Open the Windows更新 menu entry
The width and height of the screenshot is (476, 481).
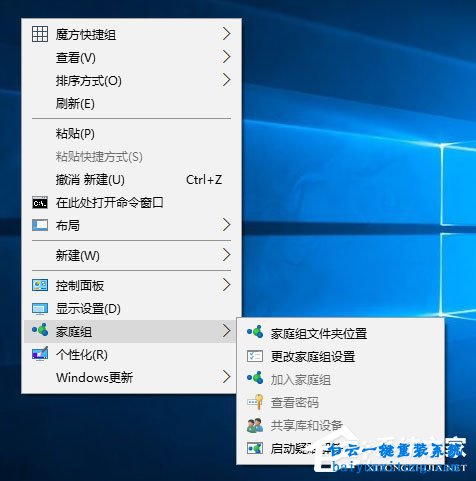[131, 377]
